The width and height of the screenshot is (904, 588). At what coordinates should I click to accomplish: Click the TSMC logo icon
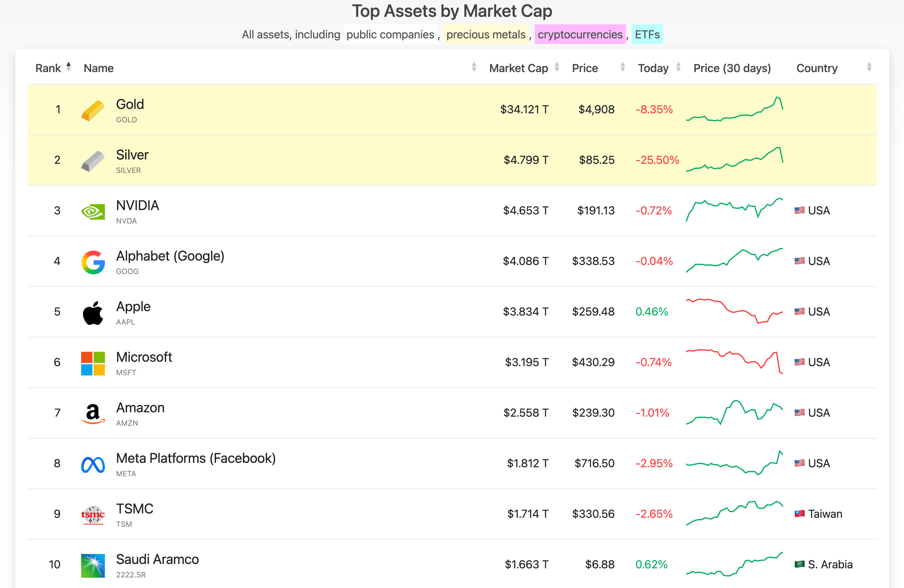[x=93, y=515]
